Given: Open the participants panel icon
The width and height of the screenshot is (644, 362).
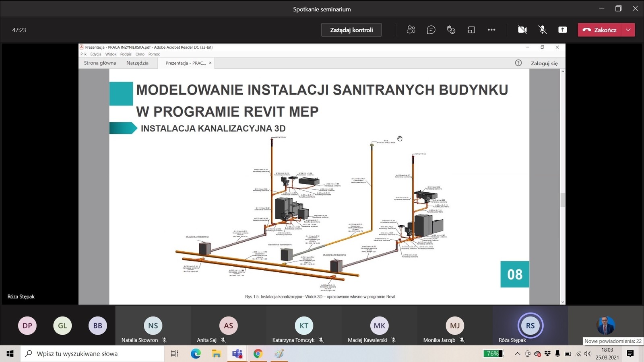Looking at the screenshot, I should pyautogui.click(x=411, y=30).
